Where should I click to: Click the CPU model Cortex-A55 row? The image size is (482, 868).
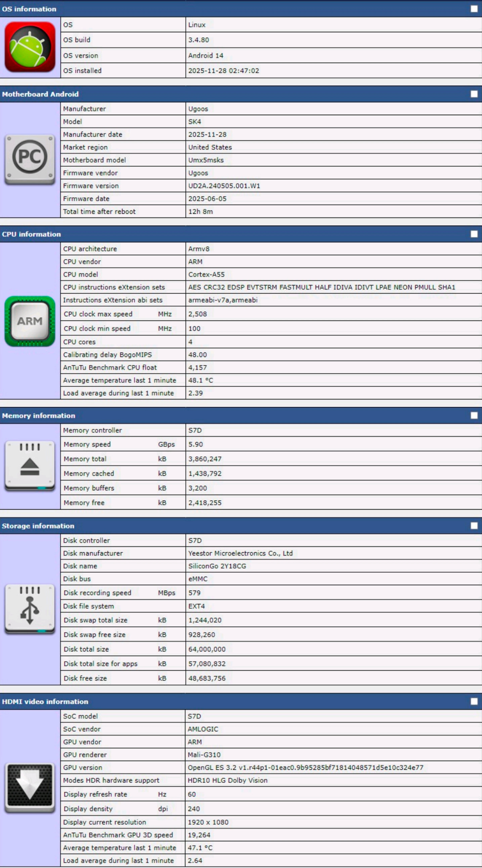(x=206, y=274)
